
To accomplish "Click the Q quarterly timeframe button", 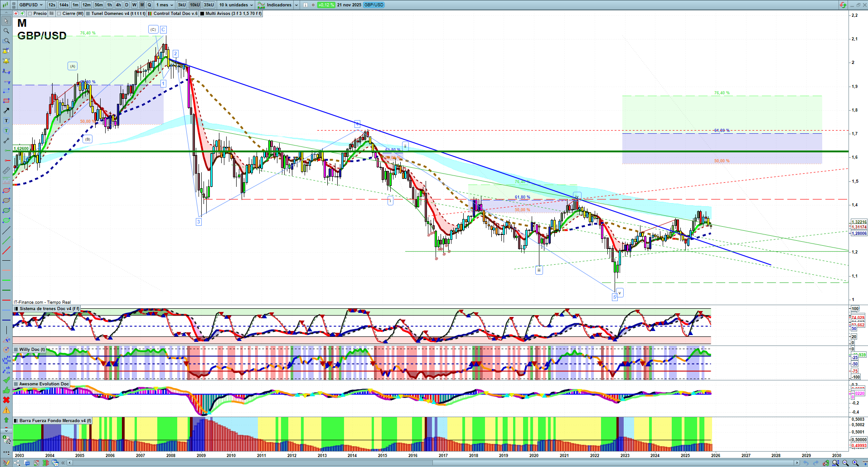I will pos(149,5).
